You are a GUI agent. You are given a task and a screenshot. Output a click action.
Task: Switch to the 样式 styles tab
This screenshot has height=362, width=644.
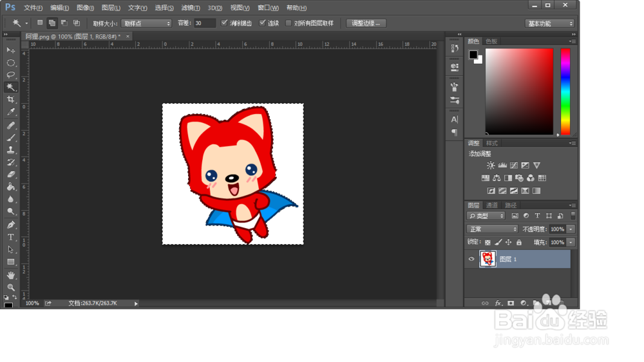[x=491, y=143]
